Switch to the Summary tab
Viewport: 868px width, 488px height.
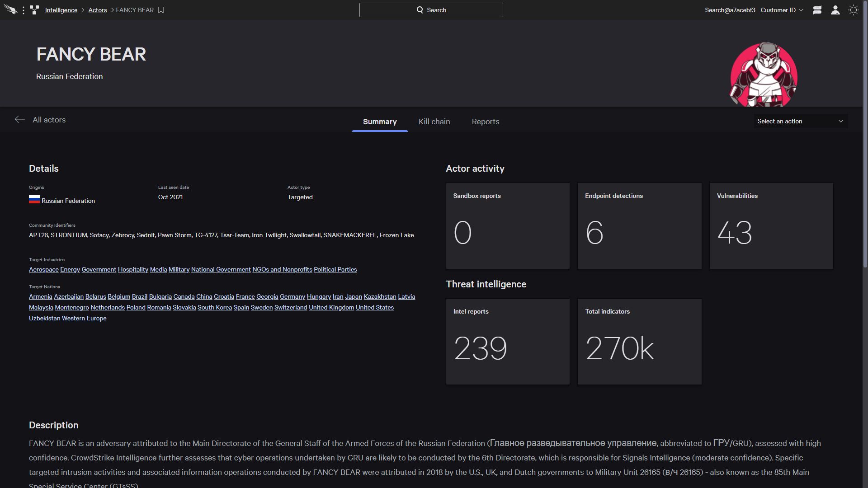[380, 122]
